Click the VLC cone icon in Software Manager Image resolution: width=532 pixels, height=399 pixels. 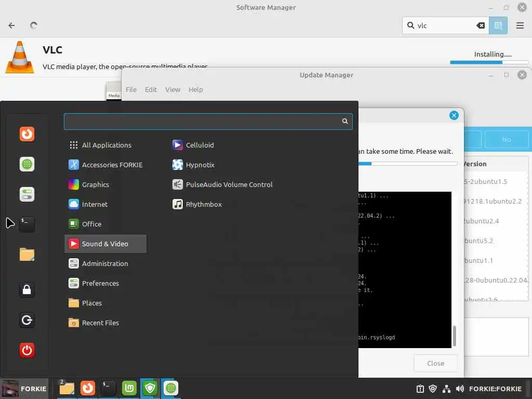tap(20, 57)
